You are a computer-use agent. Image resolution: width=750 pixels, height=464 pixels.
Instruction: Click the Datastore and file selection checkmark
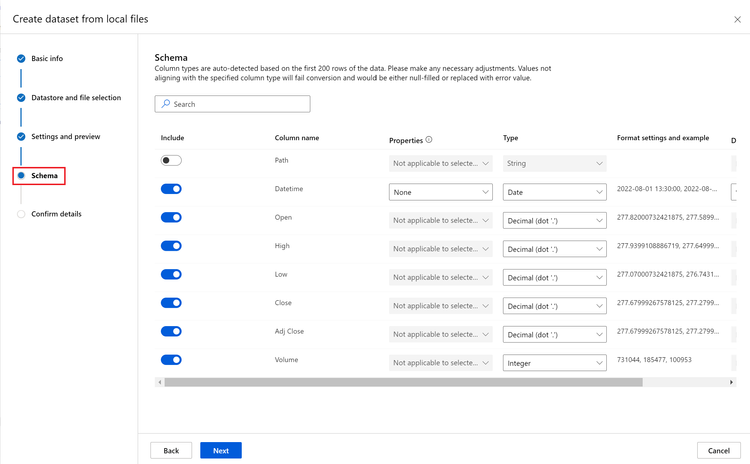21,98
